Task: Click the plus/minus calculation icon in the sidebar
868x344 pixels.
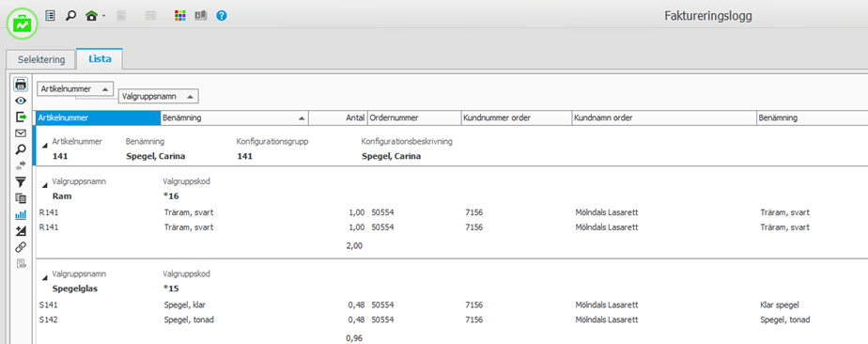Action: 21,230
